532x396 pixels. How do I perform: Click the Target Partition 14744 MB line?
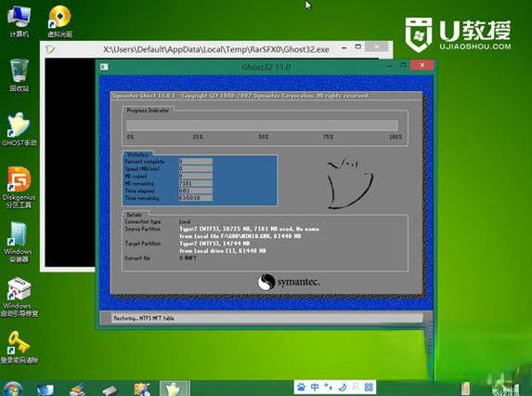pyautogui.click(x=214, y=244)
